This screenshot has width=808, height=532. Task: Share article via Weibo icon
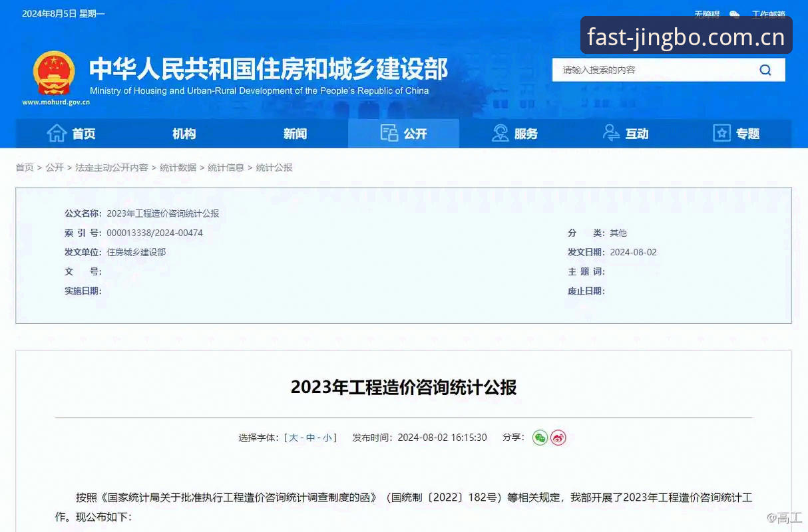(558, 438)
